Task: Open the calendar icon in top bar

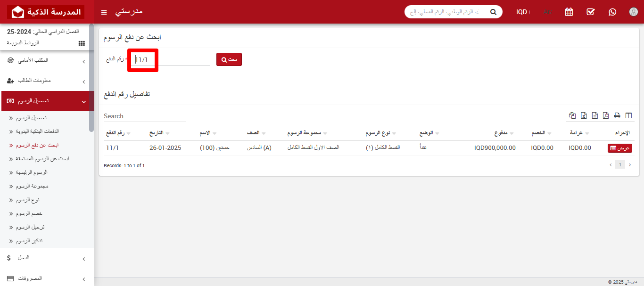Action: point(569,12)
